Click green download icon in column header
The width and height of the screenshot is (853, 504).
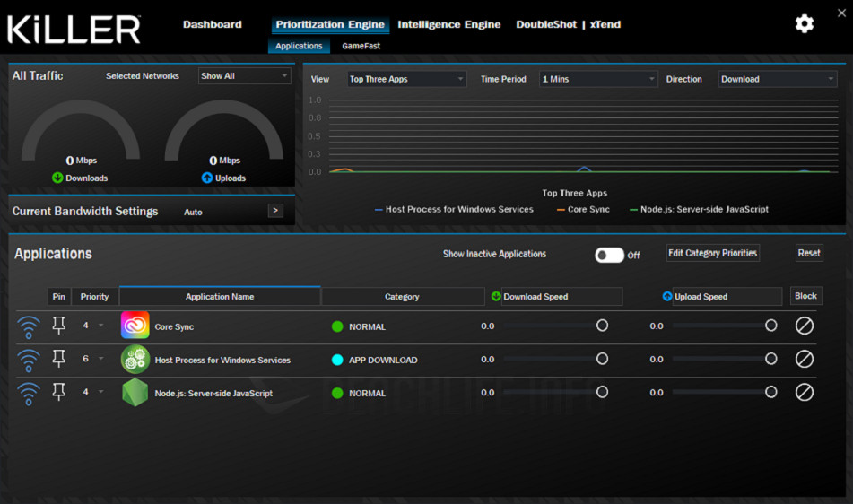tap(496, 296)
